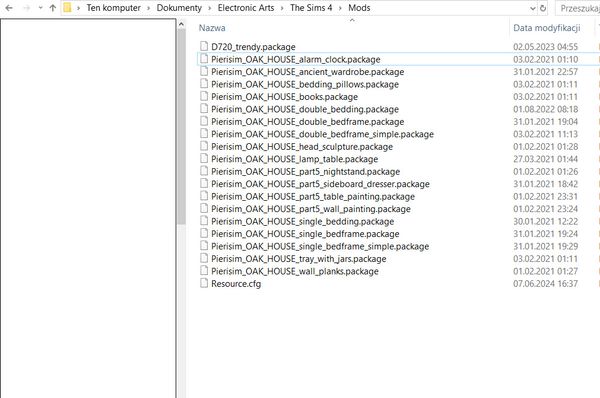
Task: Navigate to Electronic Arts breadcrumb
Action: pyautogui.click(x=246, y=8)
